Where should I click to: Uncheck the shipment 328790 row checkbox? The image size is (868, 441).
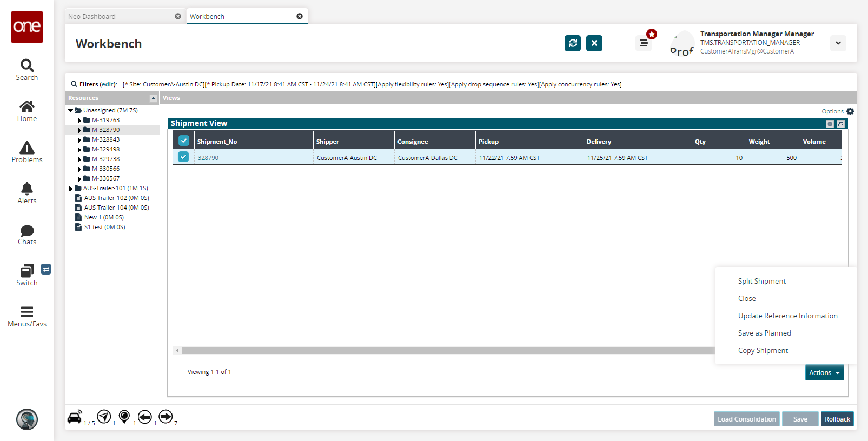tap(183, 157)
